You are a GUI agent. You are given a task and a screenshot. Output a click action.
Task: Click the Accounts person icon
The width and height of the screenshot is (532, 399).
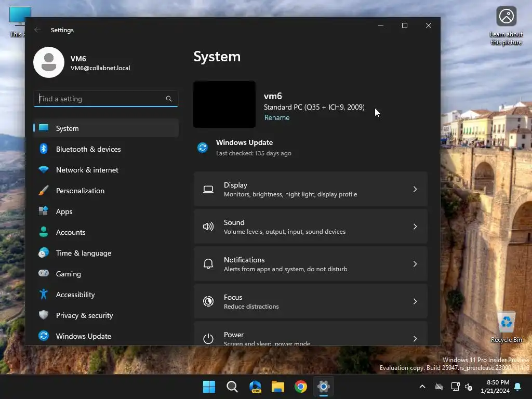pyautogui.click(x=44, y=232)
